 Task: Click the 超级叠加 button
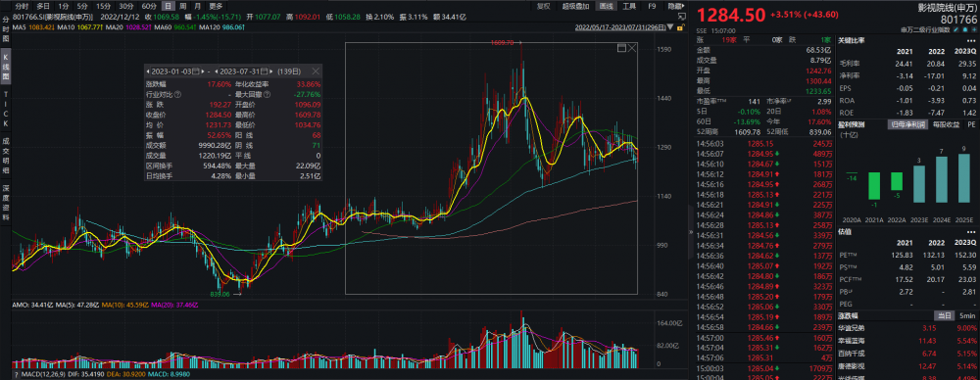click(x=575, y=6)
